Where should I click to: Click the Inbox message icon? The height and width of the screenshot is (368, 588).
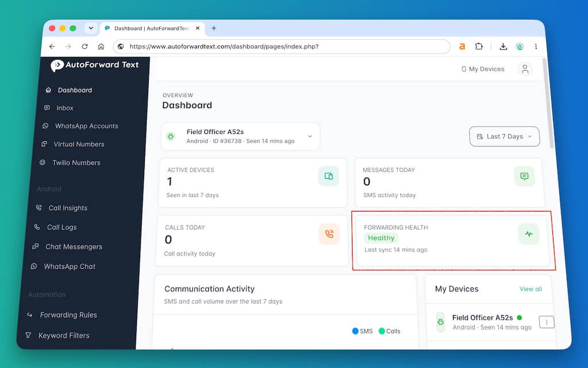47,108
